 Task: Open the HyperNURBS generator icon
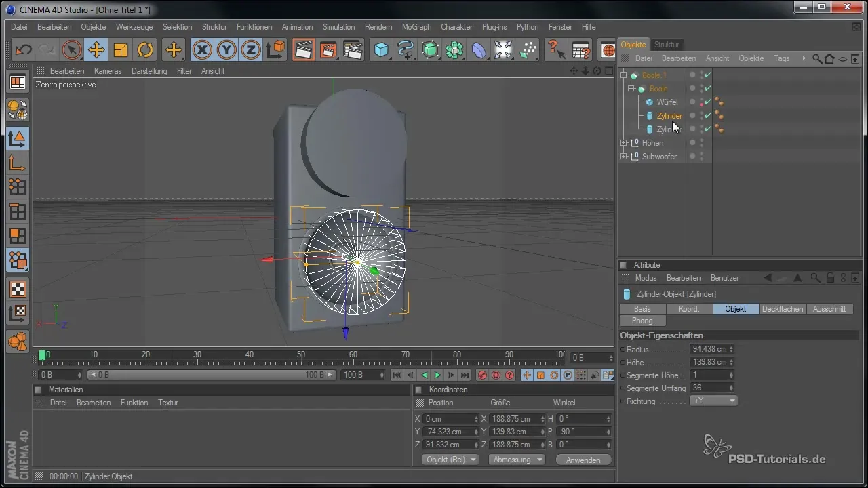(430, 50)
